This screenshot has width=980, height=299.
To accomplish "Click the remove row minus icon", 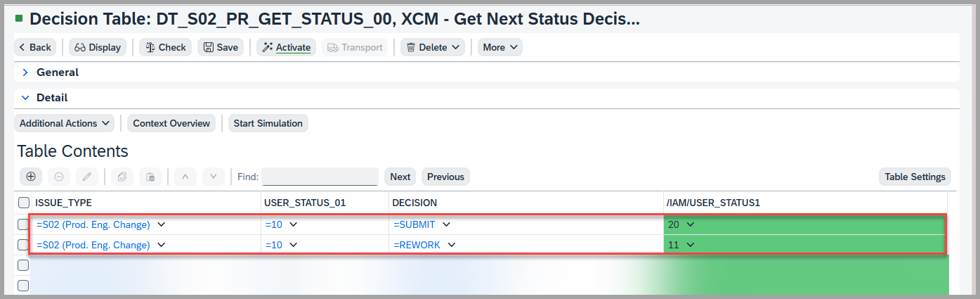I will 59,177.
